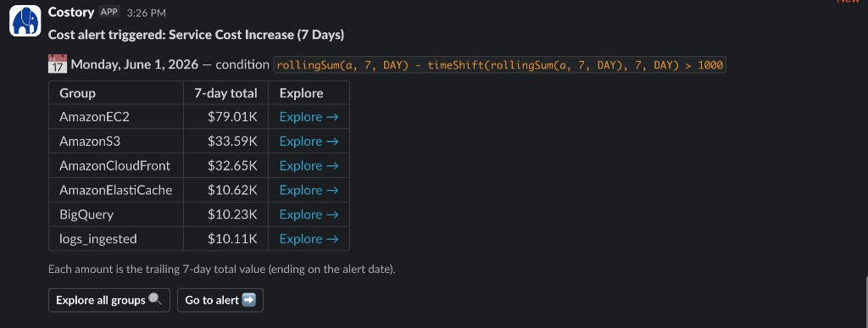Open Explore link for logs_ingested
The width and height of the screenshot is (868, 328).
point(309,238)
